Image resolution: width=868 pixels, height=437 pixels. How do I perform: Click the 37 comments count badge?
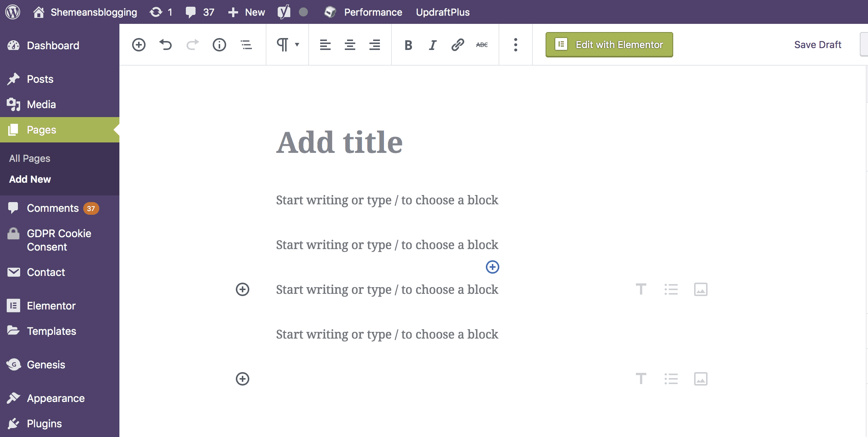coord(91,208)
